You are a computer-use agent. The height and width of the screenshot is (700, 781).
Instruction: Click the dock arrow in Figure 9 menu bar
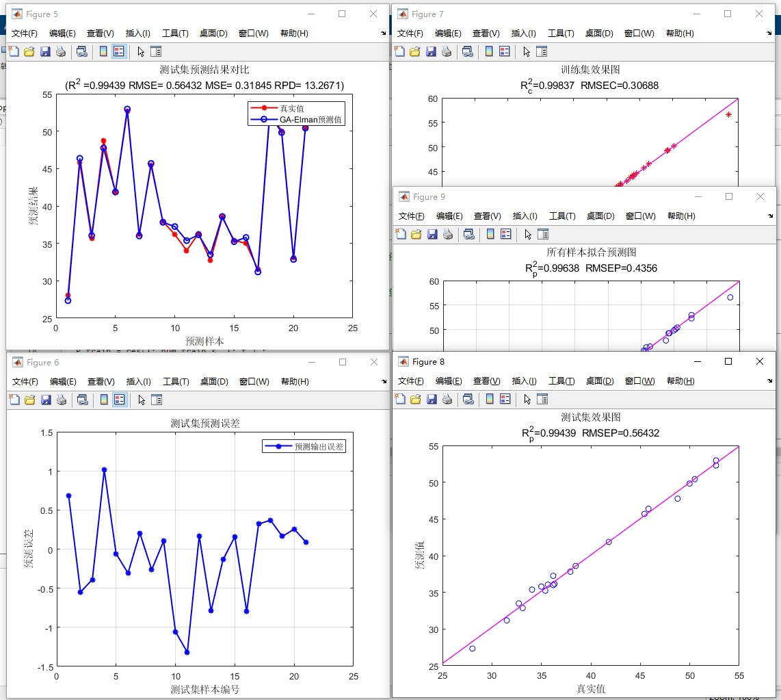770,216
